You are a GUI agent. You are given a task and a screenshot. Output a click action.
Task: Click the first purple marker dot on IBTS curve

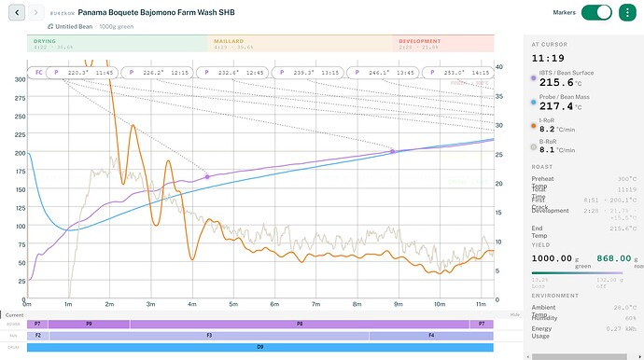click(207, 177)
